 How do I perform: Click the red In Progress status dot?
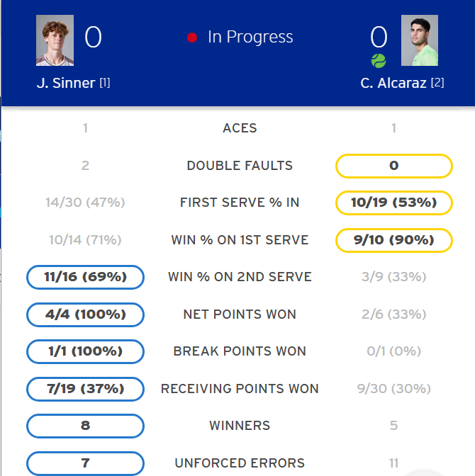(192, 38)
